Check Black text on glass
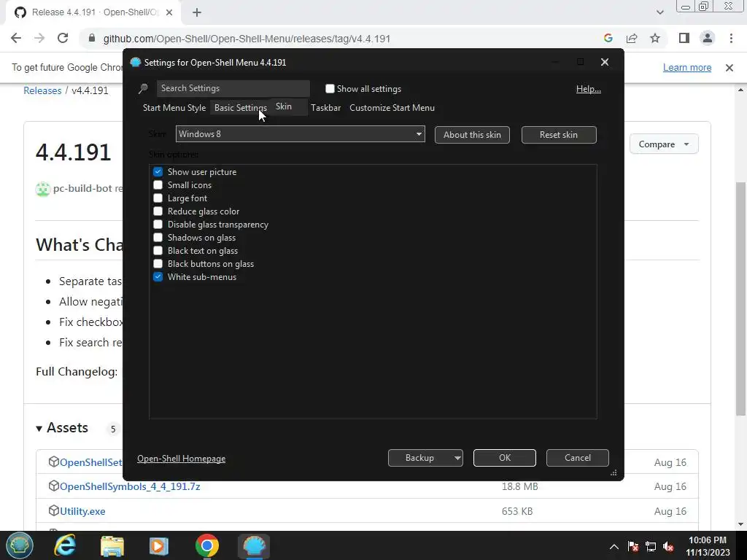This screenshot has width=747, height=560. [x=158, y=251]
